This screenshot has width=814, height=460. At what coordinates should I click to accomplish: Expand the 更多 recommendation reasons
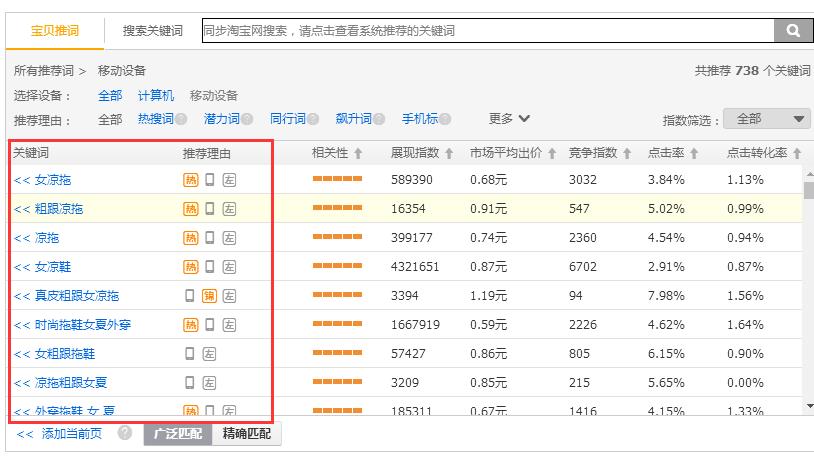pyautogui.click(x=509, y=119)
